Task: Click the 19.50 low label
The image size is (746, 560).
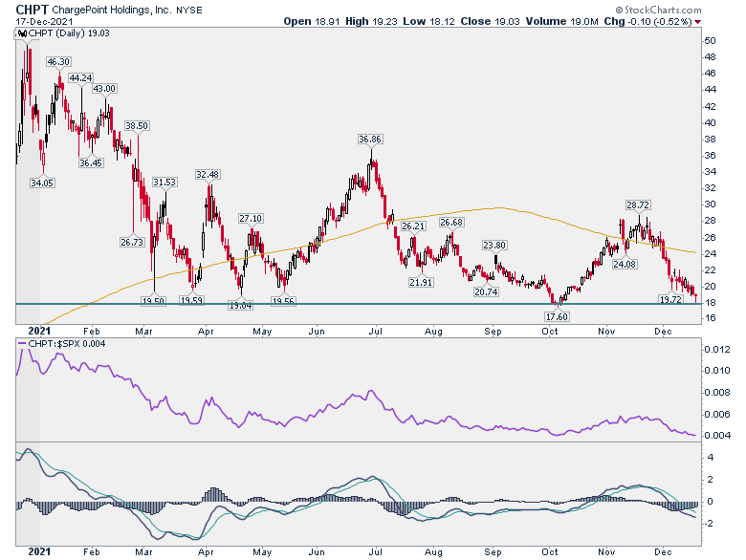Action: coord(153,301)
